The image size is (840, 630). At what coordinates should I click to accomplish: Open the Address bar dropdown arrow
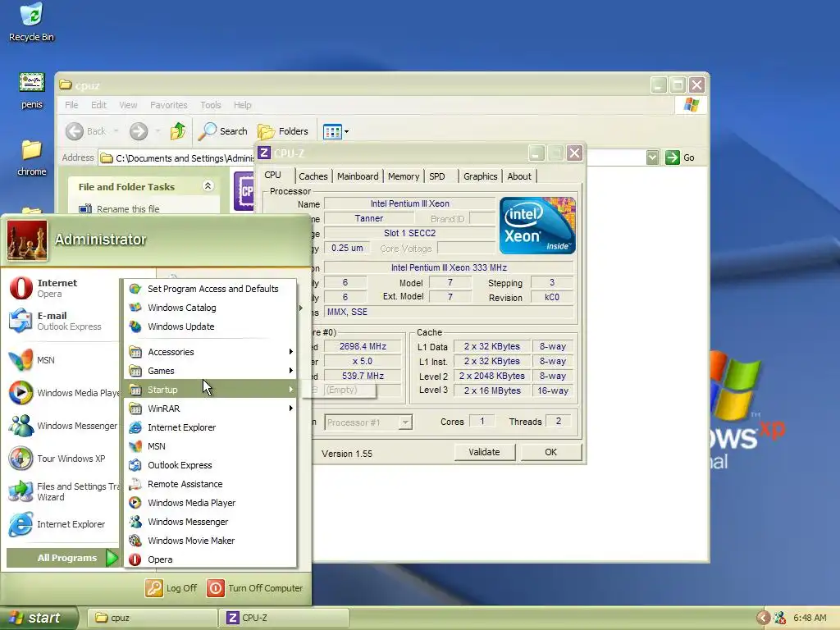coord(652,157)
